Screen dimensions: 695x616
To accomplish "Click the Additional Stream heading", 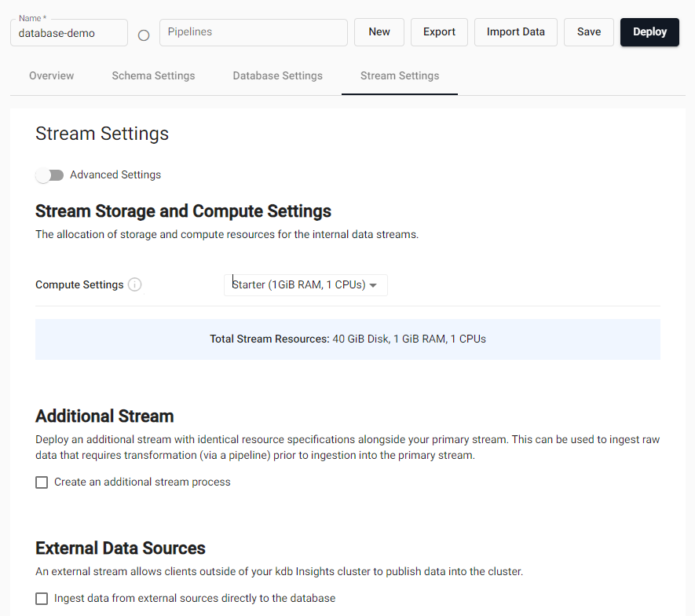I will [104, 416].
